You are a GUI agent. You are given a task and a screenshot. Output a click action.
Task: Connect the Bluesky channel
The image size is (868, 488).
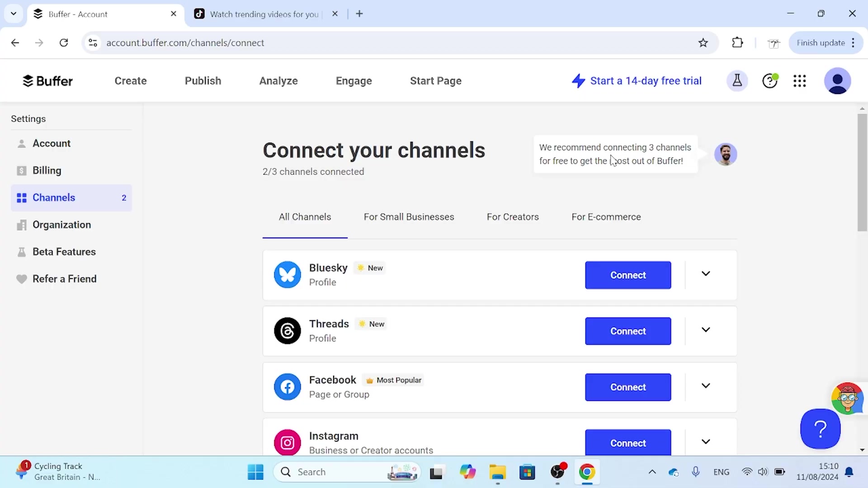pyautogui.click(x=628, y=275)
